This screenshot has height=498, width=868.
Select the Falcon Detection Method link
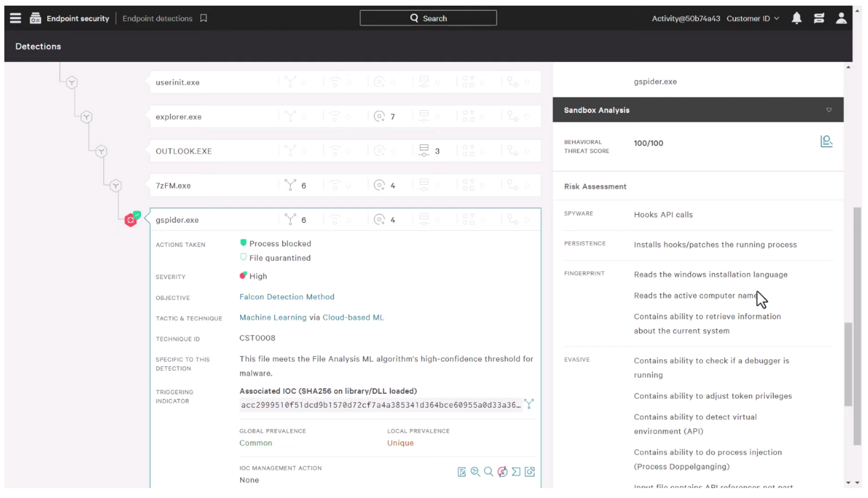287,297
